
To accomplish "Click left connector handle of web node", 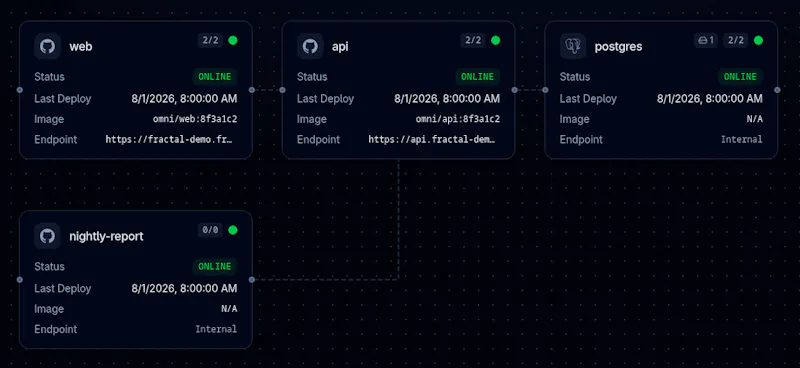I will coord(19,90).
